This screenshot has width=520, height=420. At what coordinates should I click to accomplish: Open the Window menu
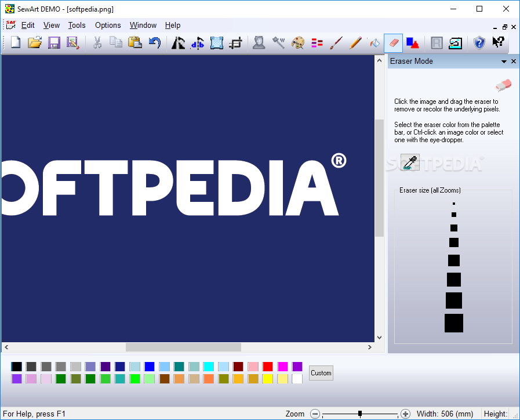point(143,25)
